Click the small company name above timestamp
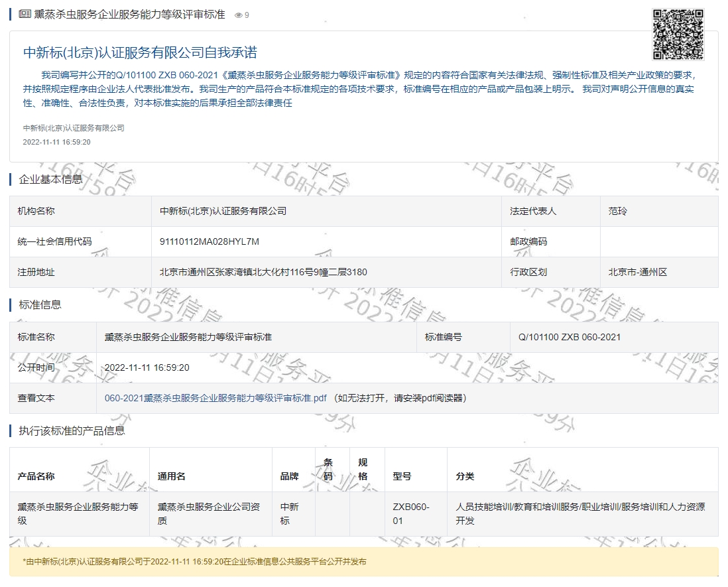The image size is (728, 587). coord(74,128)
